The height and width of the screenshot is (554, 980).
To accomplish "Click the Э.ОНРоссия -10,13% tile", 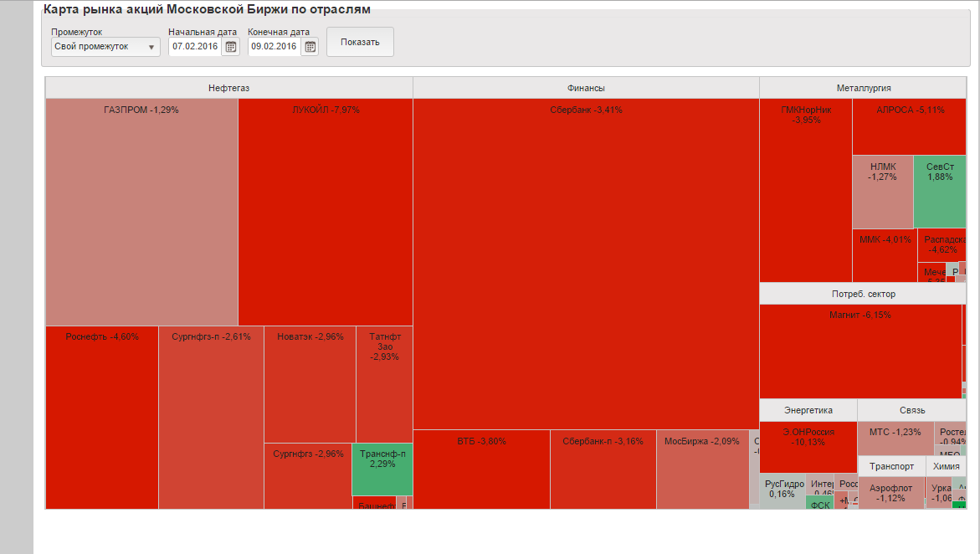I will [808, 447].
